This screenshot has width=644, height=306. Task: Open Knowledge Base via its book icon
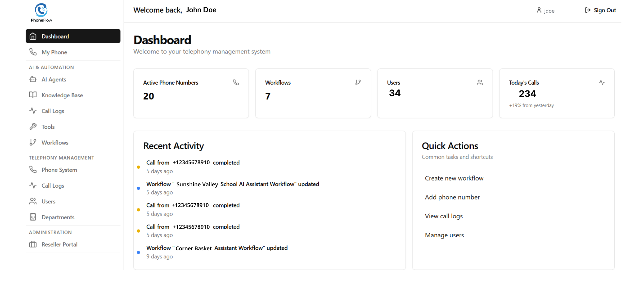pos(33,95)
